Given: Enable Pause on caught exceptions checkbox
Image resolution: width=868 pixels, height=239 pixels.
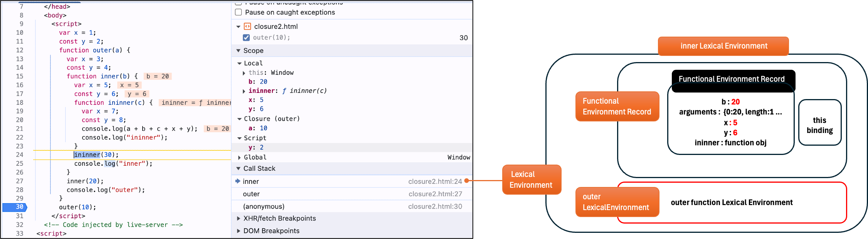Looking at the screenshot, I should 239,12.
